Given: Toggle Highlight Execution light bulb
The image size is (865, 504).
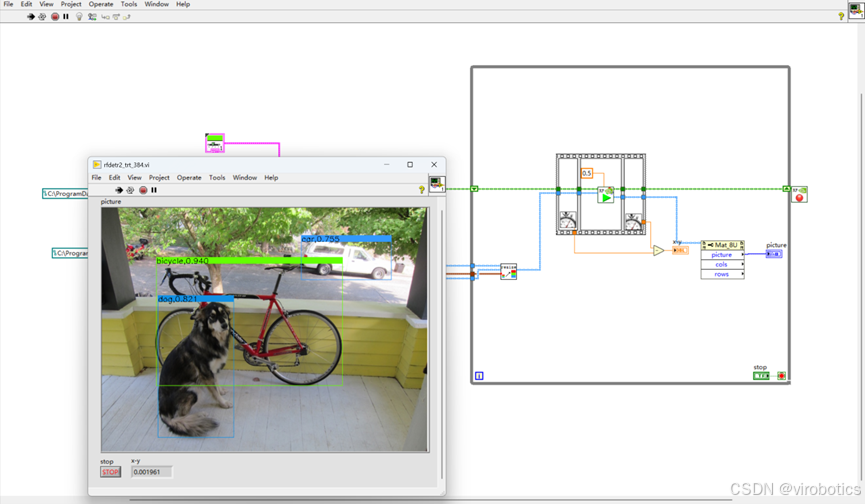Looking at the screenshot, I should coord(79,17).
